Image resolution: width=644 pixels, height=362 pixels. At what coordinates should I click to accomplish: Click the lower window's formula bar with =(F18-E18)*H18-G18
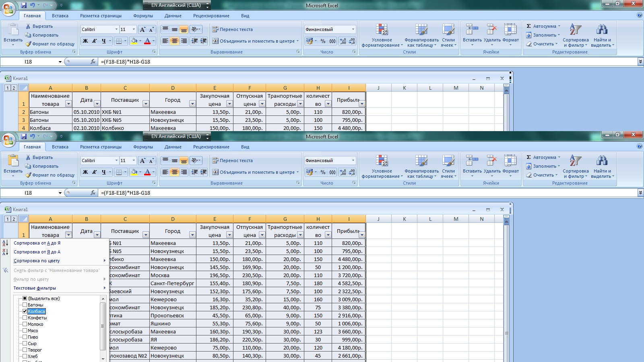368,193
